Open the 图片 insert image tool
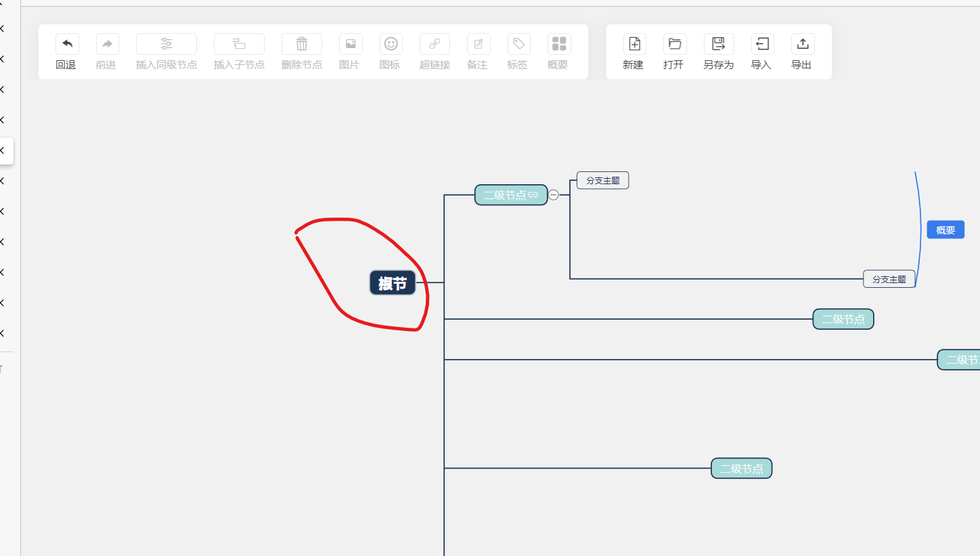This screenshot has width=980, height=556. [350, 43]
